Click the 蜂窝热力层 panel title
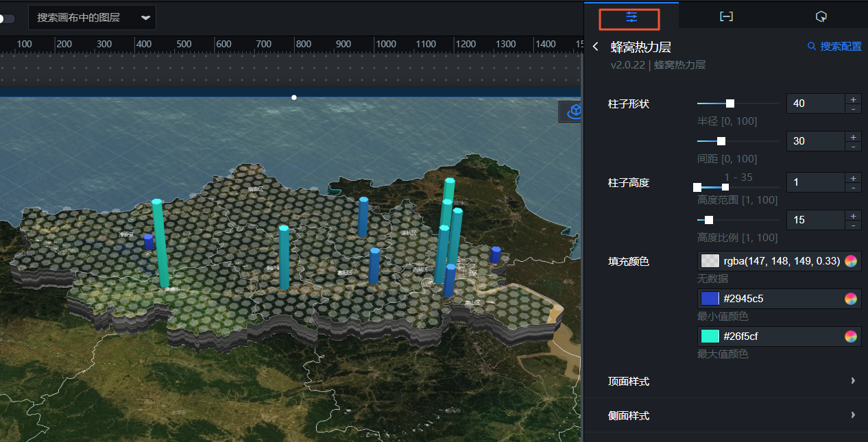This screenshot has width=868, height=442. (x=640, y=47)
